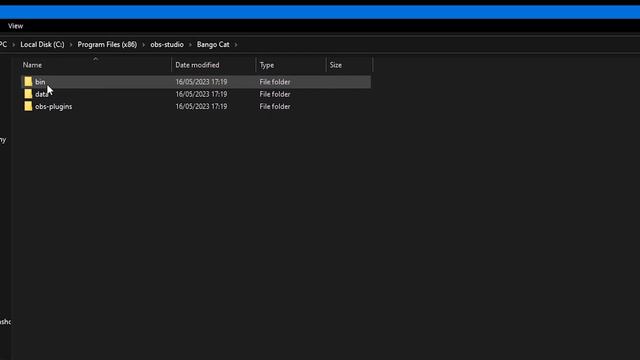Expand chevron after Program Files (x86)
This screenshot has height=360, width=640.
click(x=144, y=44)
